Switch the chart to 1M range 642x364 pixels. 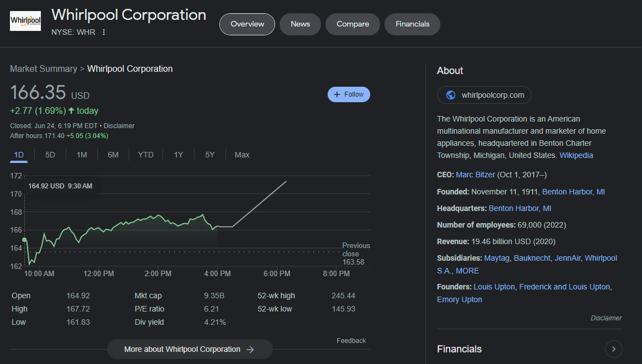pos(82,155)
